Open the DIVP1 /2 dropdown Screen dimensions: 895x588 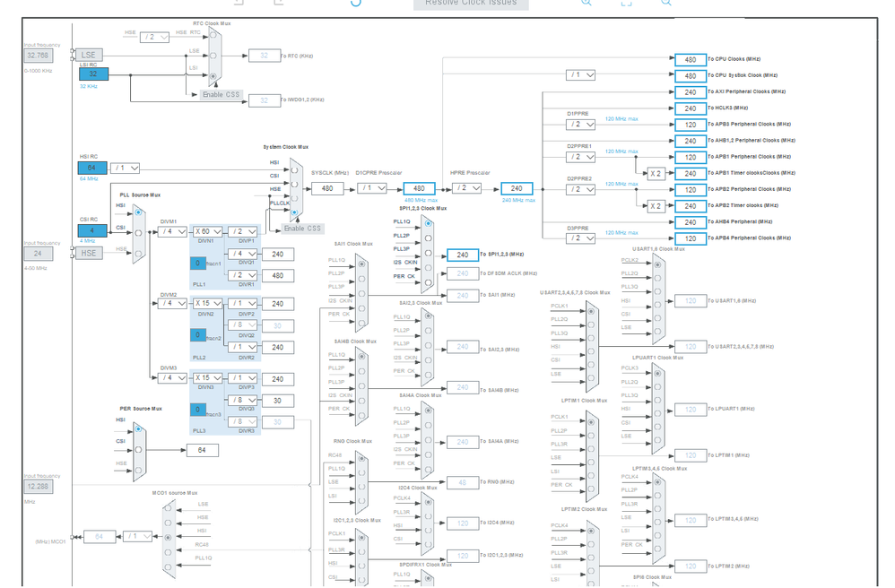coord(243,231)
